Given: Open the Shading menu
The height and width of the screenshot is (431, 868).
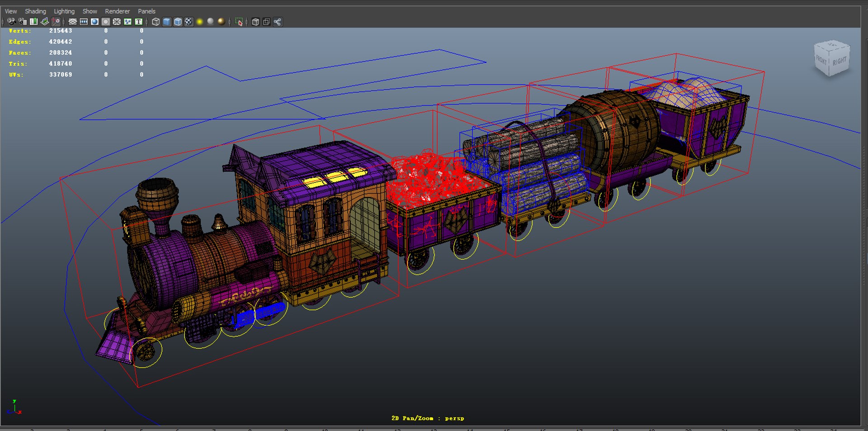Looking at the screenshot, I should coord(35,11).
